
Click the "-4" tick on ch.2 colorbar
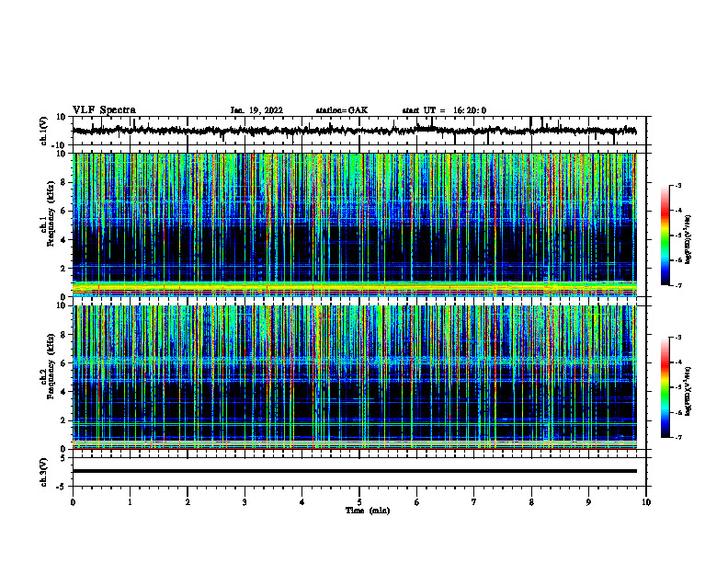pos(678,362)
